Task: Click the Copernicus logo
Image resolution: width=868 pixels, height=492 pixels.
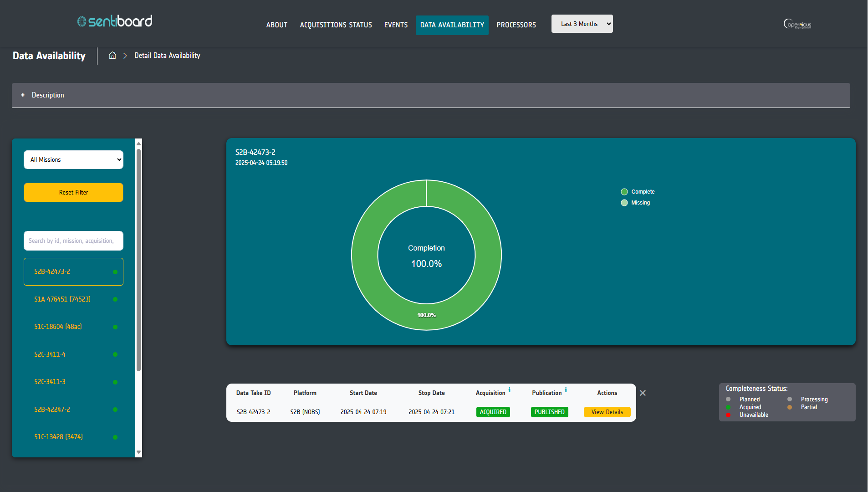Action: point(797,24)
